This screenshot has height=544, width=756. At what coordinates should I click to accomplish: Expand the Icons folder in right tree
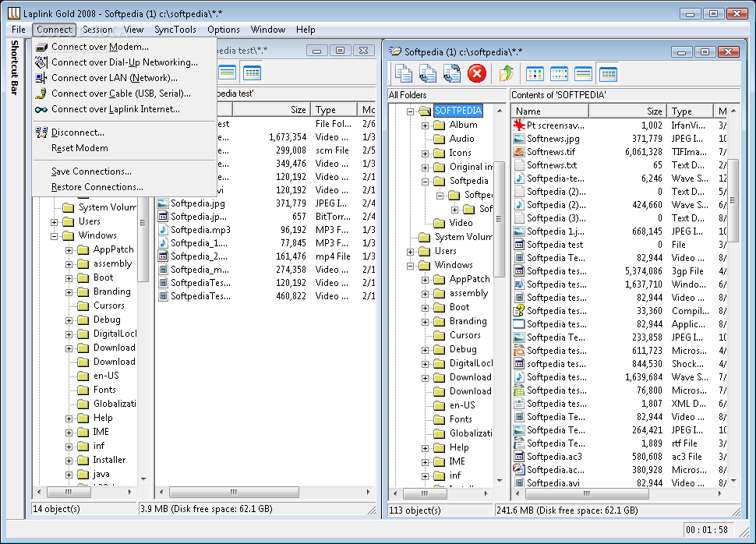pyautogui.click(x=425, y=154)
